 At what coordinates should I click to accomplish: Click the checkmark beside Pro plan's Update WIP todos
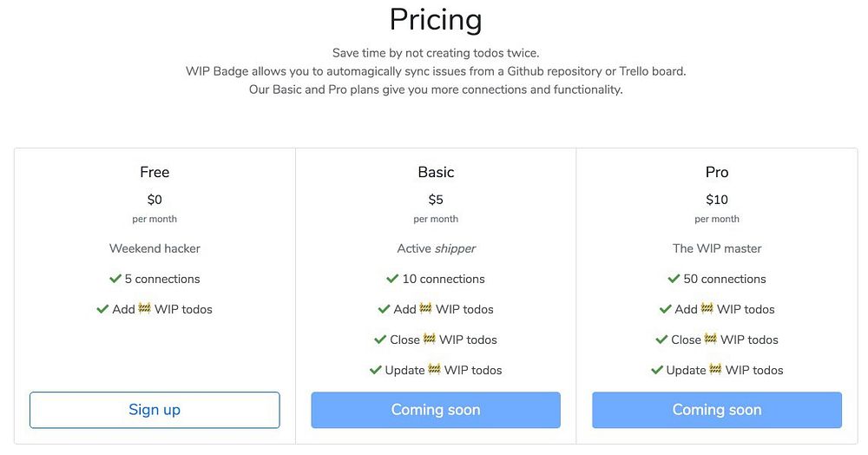click(657, 370)
